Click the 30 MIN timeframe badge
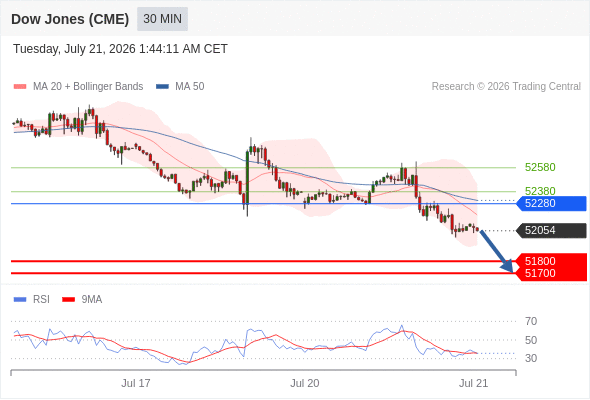Viewport: 590px width, 400px height. 162,19
